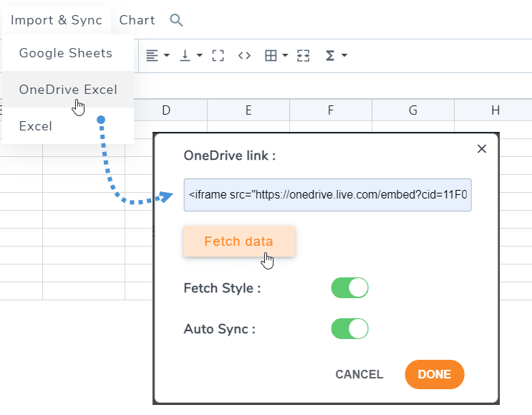Expand the horizontal align dropdown arrow
532x415 pixels.
pyautogui.click(x=167, y=56)
